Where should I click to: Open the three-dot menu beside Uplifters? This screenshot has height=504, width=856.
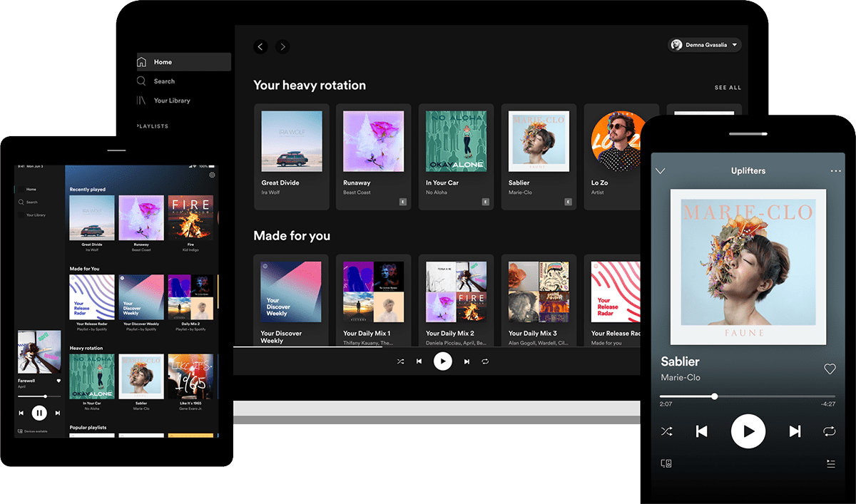point(835,171)
